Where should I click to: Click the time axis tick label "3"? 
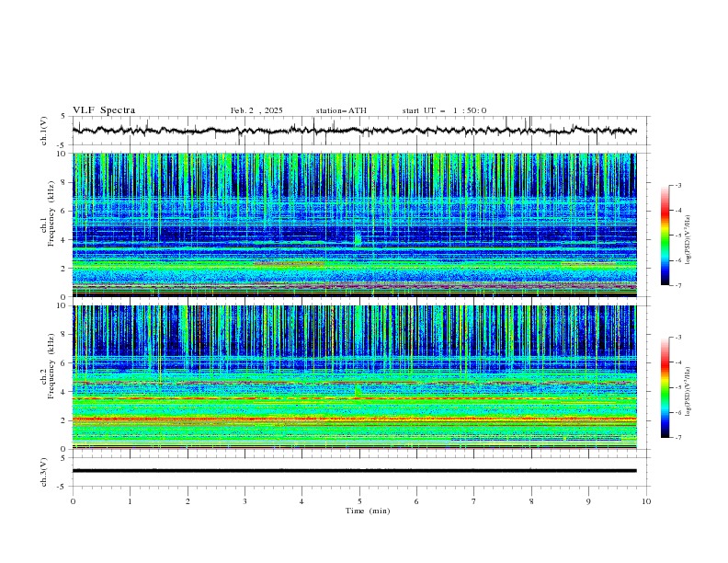(x=245, y=501)
